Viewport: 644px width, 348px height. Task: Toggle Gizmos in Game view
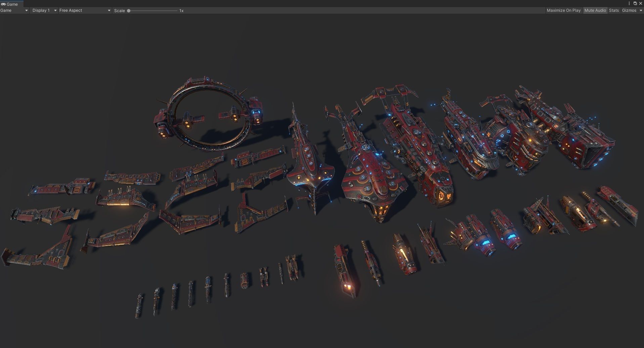pyautogui.click(x=629, y=10)
